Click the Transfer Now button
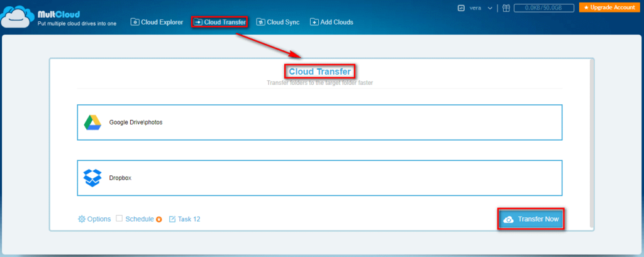This screenshot has height=257, width=644. [531, 219]
